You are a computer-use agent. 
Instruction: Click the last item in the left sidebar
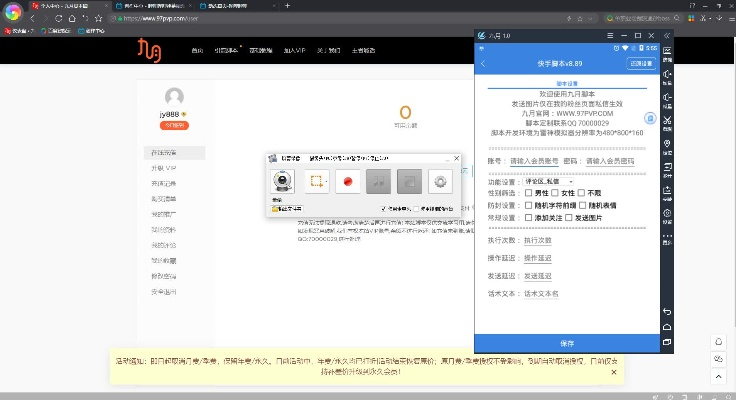coord(163,292)
